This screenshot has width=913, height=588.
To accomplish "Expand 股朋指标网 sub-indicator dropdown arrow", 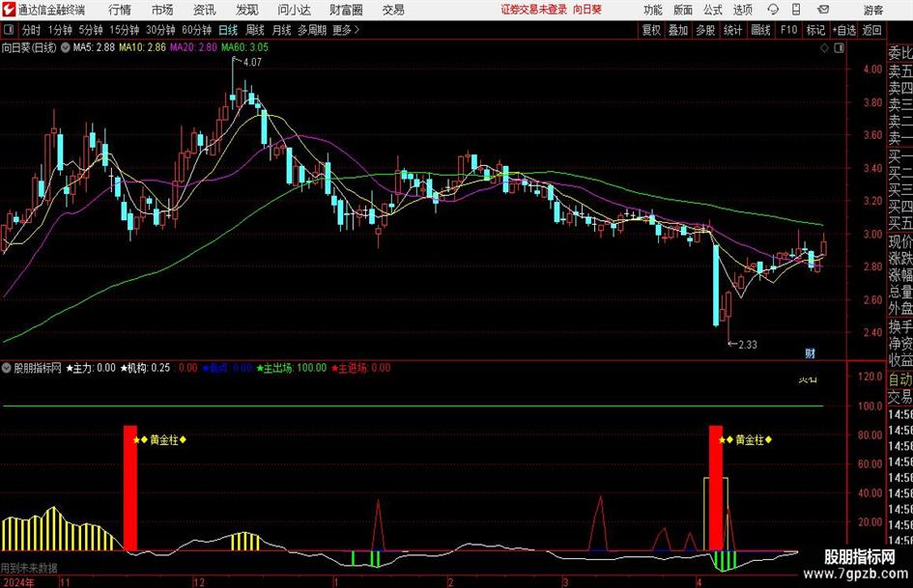I will [7, 368].
